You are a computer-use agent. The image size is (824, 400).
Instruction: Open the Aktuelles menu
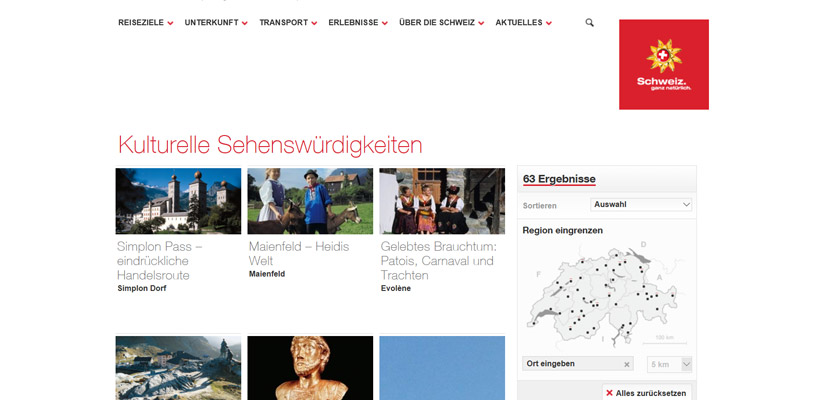coord(523,23)
